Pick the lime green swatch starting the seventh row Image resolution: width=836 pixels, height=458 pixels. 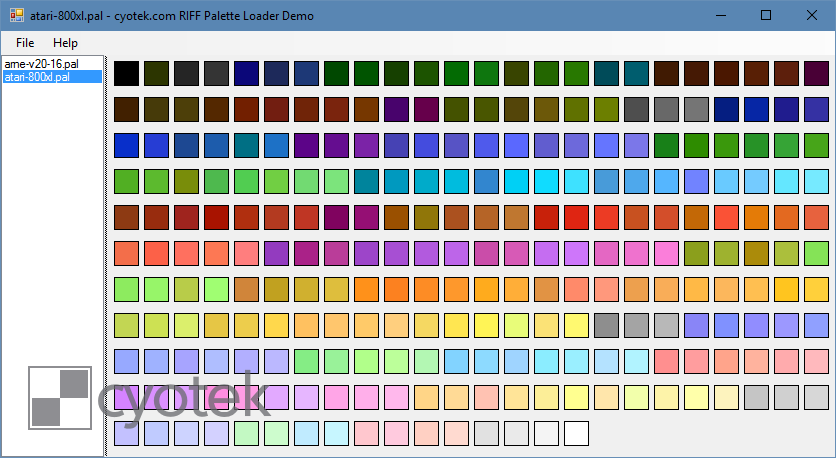pyautogui.click(x=126, y=290)
